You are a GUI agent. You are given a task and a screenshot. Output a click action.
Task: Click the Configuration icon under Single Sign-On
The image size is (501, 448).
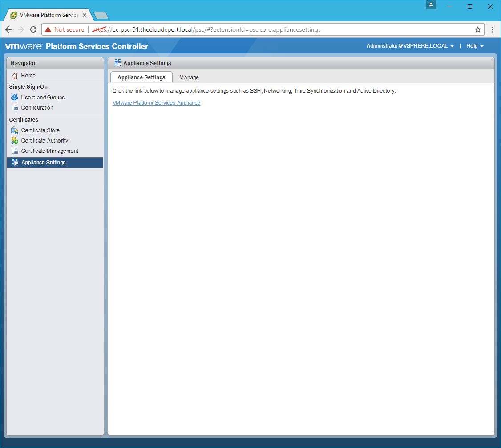point(15,108)
